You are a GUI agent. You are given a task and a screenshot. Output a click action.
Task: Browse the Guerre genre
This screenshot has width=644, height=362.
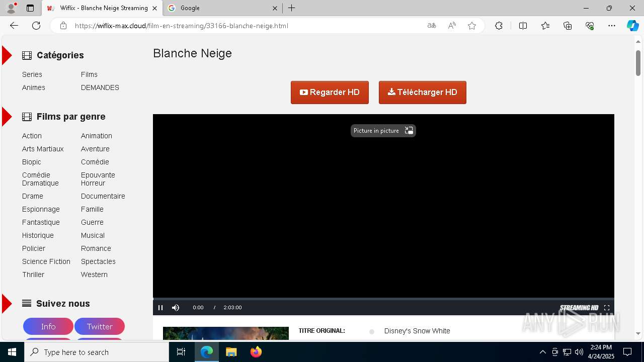(x=92, y=222)
